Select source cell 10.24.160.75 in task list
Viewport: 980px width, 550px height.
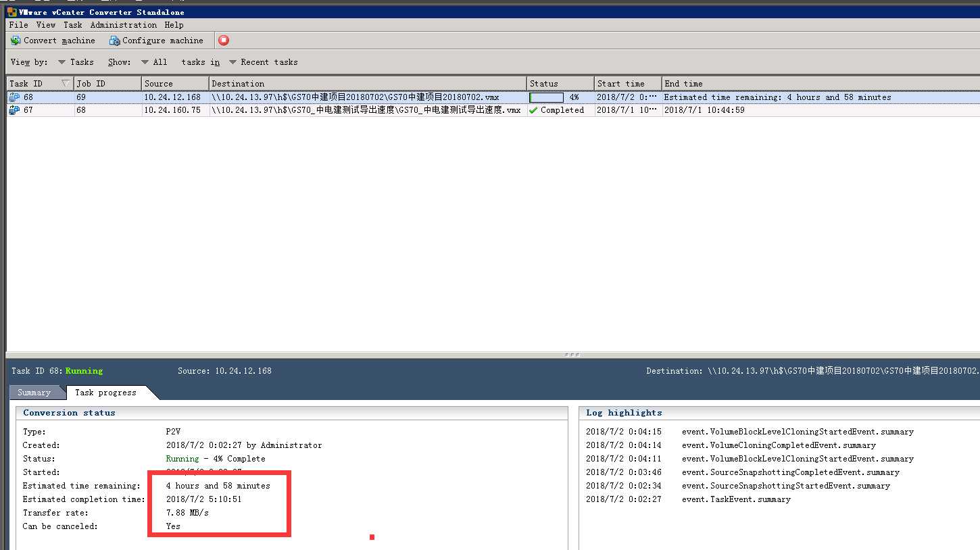click(x=172, y=110)
